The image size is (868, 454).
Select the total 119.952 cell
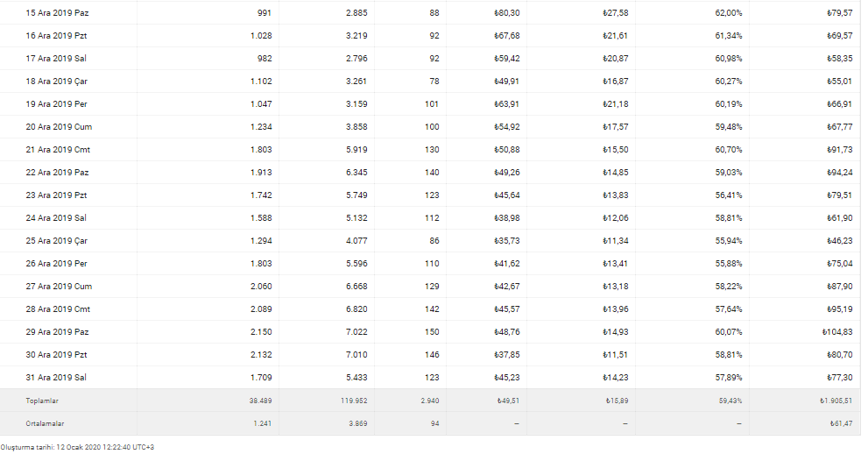355,401
